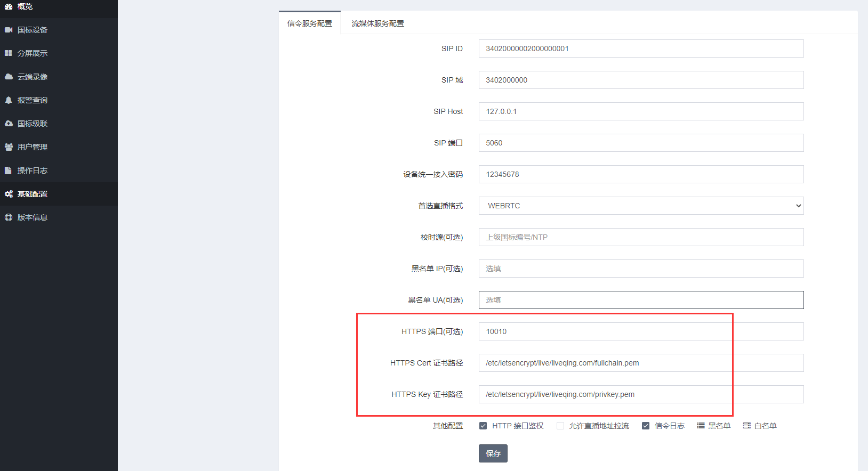Open 概览 in the sidebar
This screenshot has height=471, width=868.
(59, 6)
